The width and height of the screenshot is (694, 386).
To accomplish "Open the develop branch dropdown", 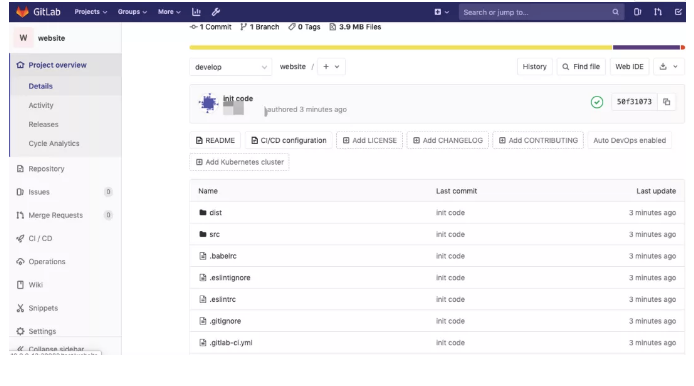I will point(231,67).
